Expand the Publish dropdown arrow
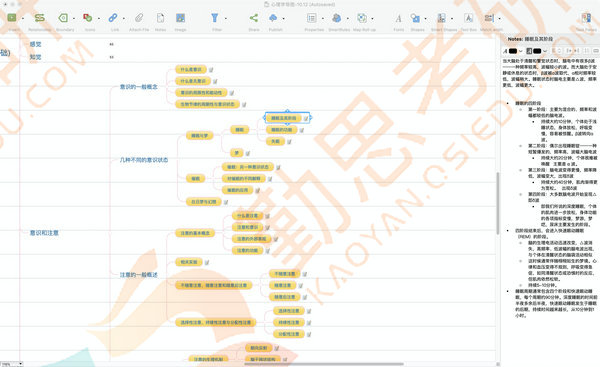 coord(284,18)
